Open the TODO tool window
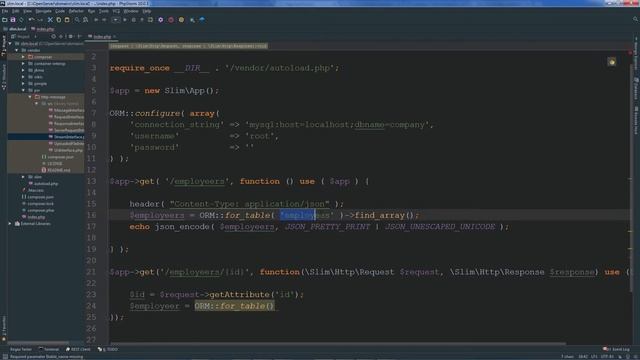Viewport: 640px width, 360px height. click(x=108, y=349)
